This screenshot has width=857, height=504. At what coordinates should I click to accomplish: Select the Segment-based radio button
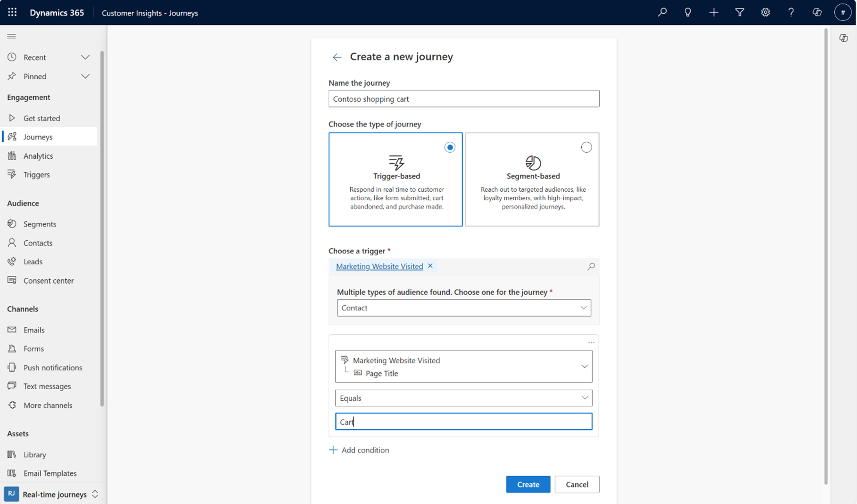point(586,147)
